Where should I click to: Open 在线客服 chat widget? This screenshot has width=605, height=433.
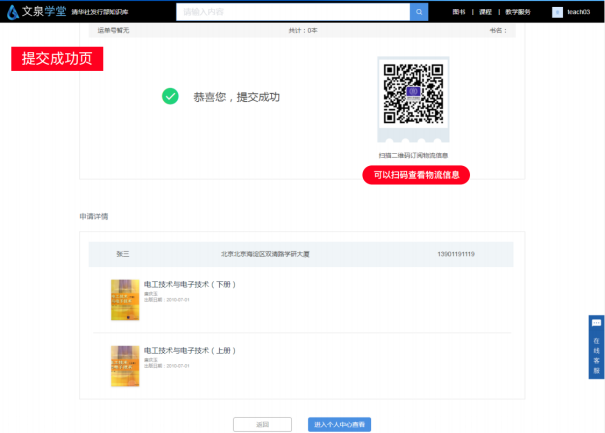[596, 347]
